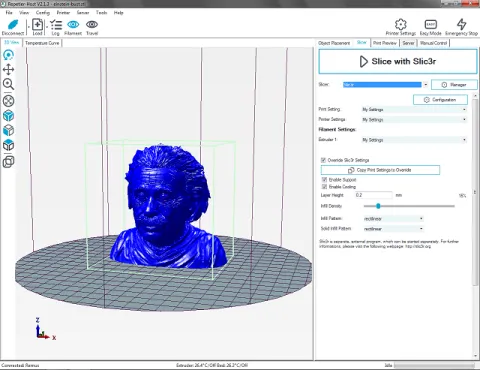Image resolution: width=480 pixels, height=370 pixels.
Task: Click the Disconnect printer icon
Action: pos(13,25)
